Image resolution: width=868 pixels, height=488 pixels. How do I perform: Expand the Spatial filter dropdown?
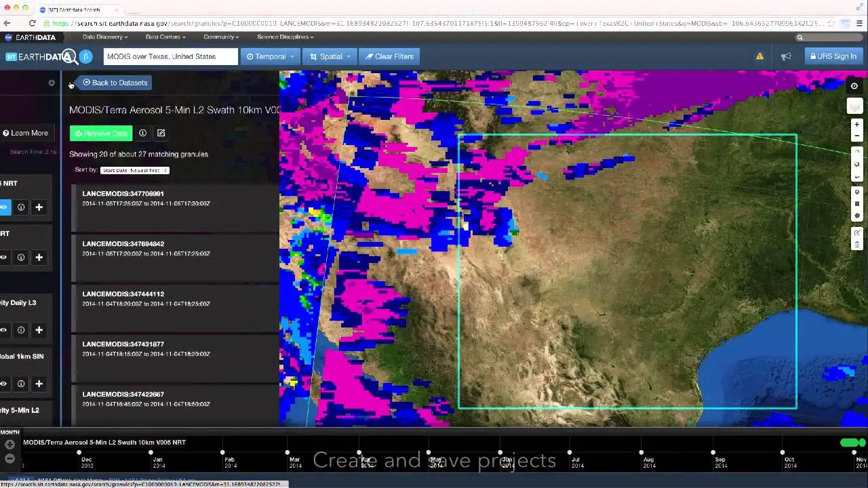click(330, 56)
